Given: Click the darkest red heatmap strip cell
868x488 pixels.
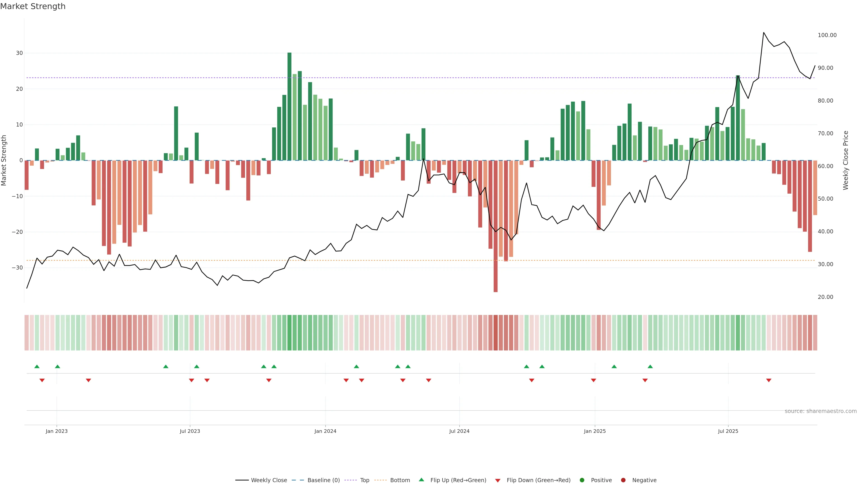Looking at the screenshot, I should coord(495,332).
